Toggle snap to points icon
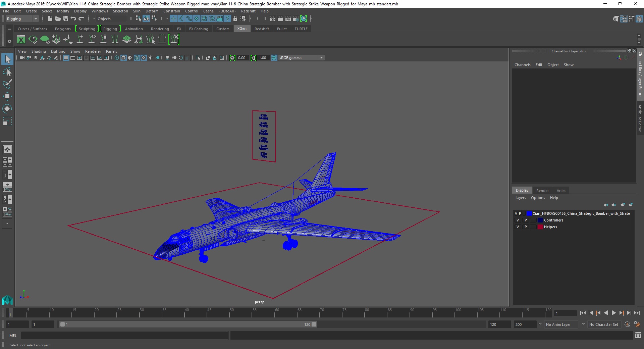The width and height of the screenshot is (644, 349). (x=189, y=19)
